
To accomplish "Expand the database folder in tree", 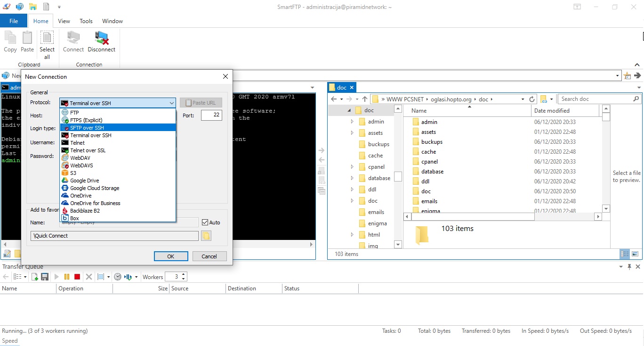I will click(352, 178).
